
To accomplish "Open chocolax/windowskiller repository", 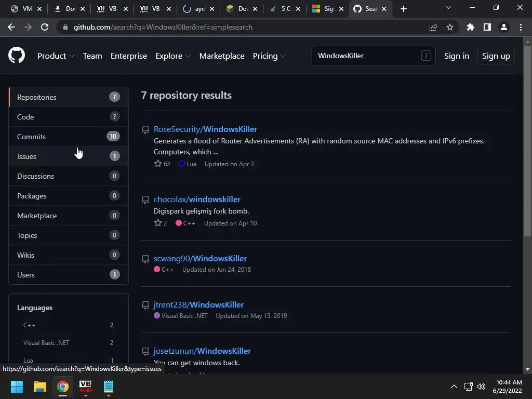I will [197, 199].
